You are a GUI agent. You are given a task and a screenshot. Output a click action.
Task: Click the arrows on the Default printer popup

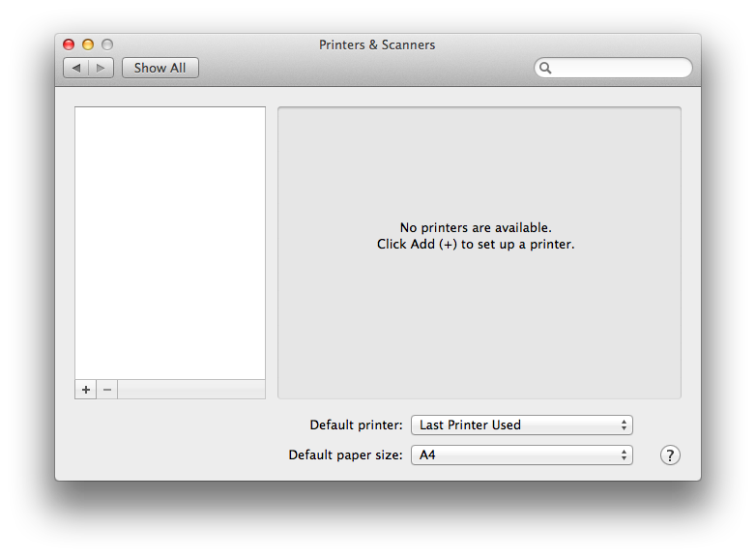tap(625, 425)
